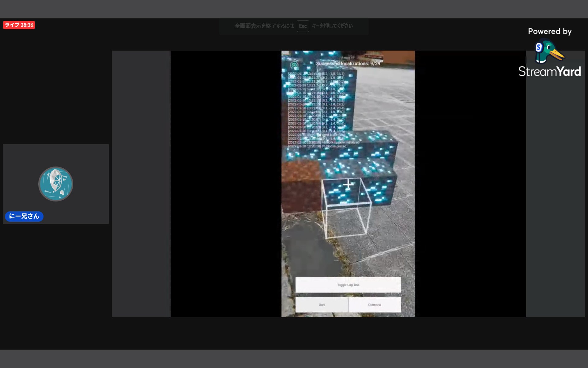Image resolution: width=588 pixels, height=368 pixels.
Task: Click the 'Powered by' text
Action: (550, 31)
